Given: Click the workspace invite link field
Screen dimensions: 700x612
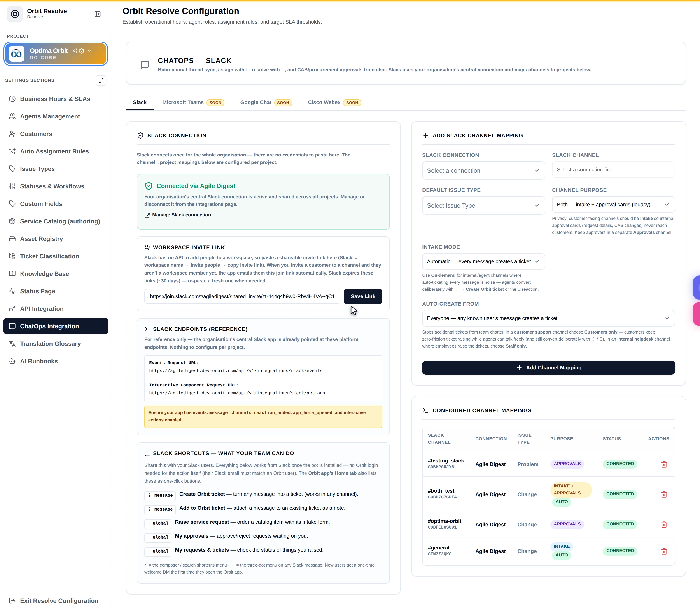Looking at the screenshot, I should pyautogui.click(x=242, y=296).
